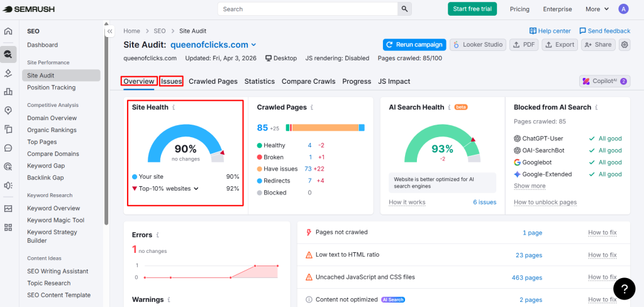Click 'How it works' link
This screenshot has height=307, width=644.
pos(407,202)
